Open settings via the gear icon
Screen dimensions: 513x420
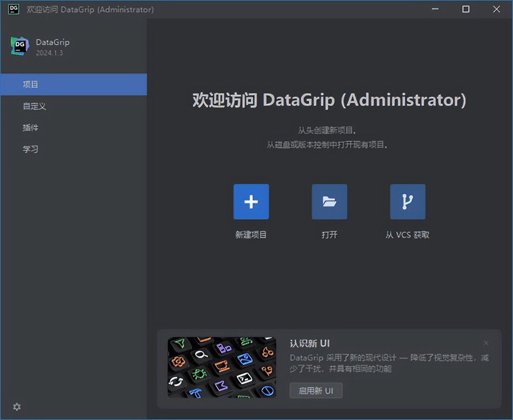17,407
